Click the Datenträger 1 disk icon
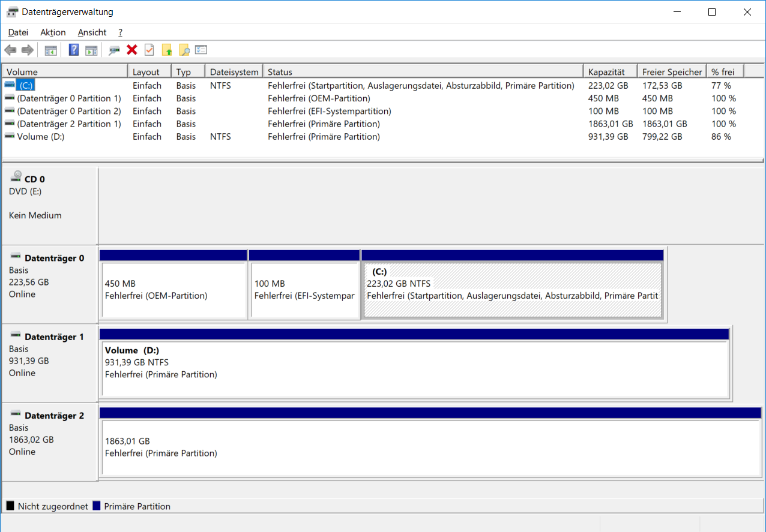The height and width of the screenshot is (532, 766). (x=16, y=335)
